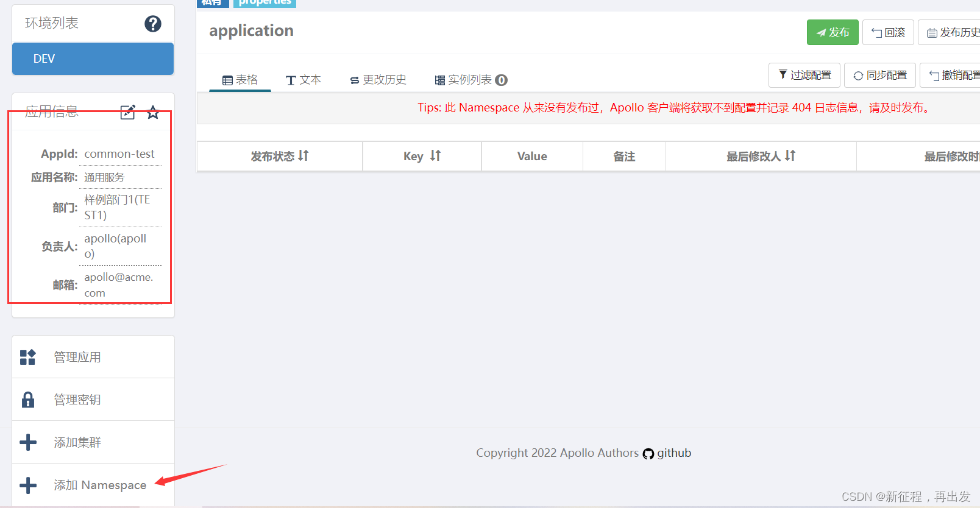Click the 应用名称 value 通用服务
Screen dimensions: 980x508
click(104, 177)
